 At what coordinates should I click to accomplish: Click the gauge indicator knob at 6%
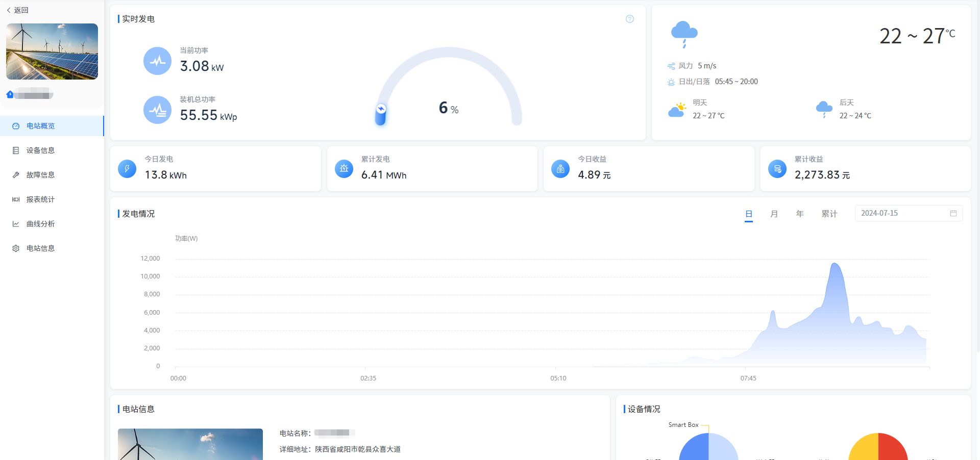point(381,109)
